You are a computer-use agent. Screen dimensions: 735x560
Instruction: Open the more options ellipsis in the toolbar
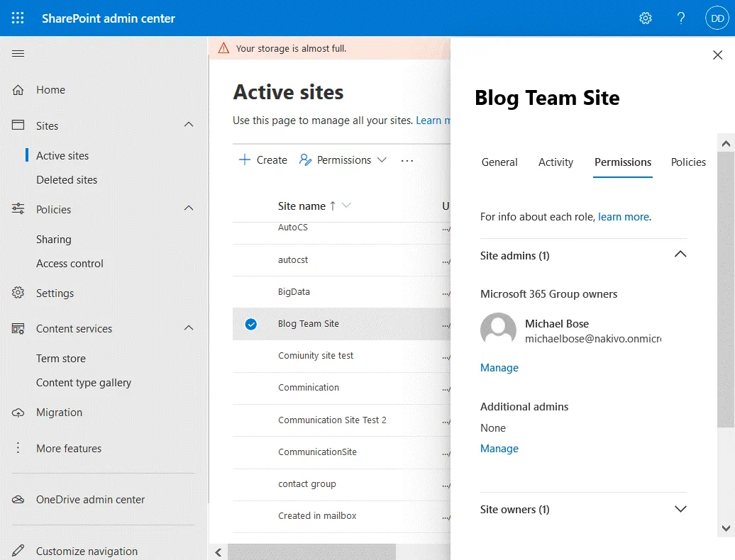(407, 160)
